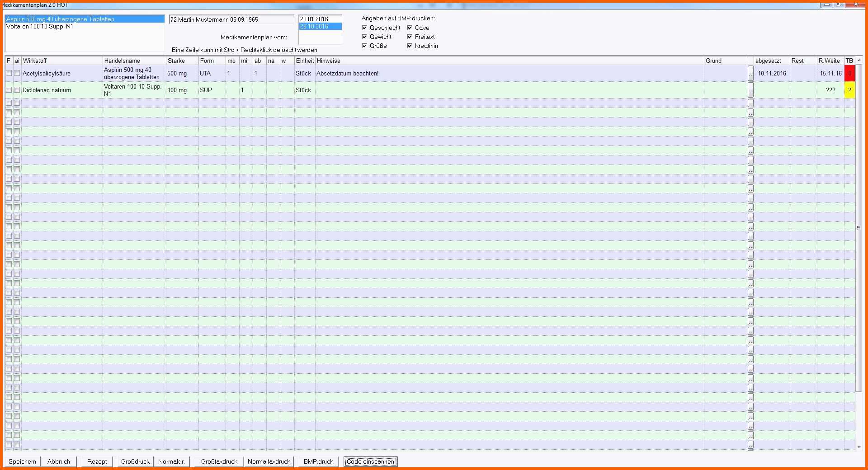Screen dimensions: 868x470
Task: Open ellipsis button in Acetylsalicylsäure row
Action: point(750,73)
